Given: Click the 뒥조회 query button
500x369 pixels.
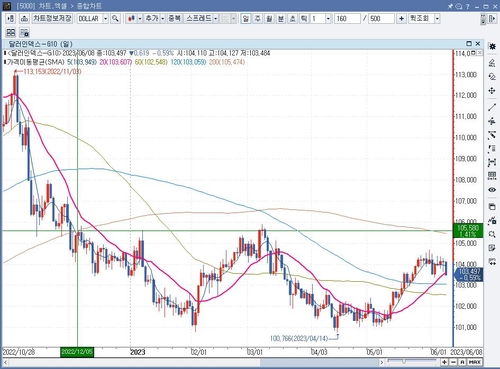Looking at the screenshot, I should [421, 19].
